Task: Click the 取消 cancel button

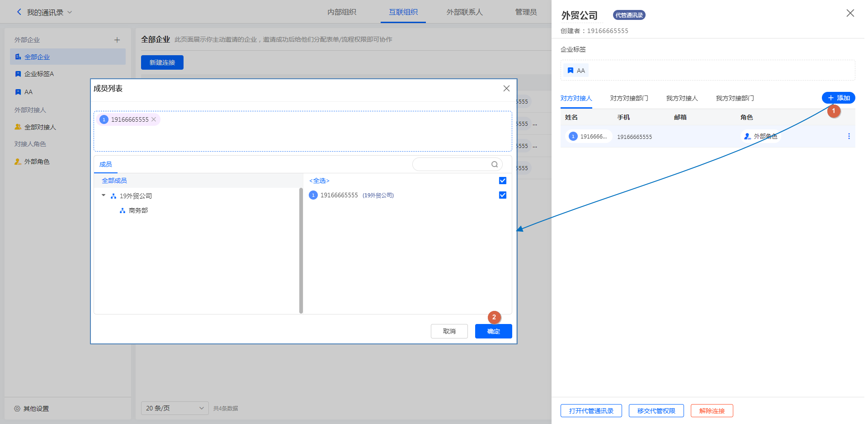Action: 449,331
